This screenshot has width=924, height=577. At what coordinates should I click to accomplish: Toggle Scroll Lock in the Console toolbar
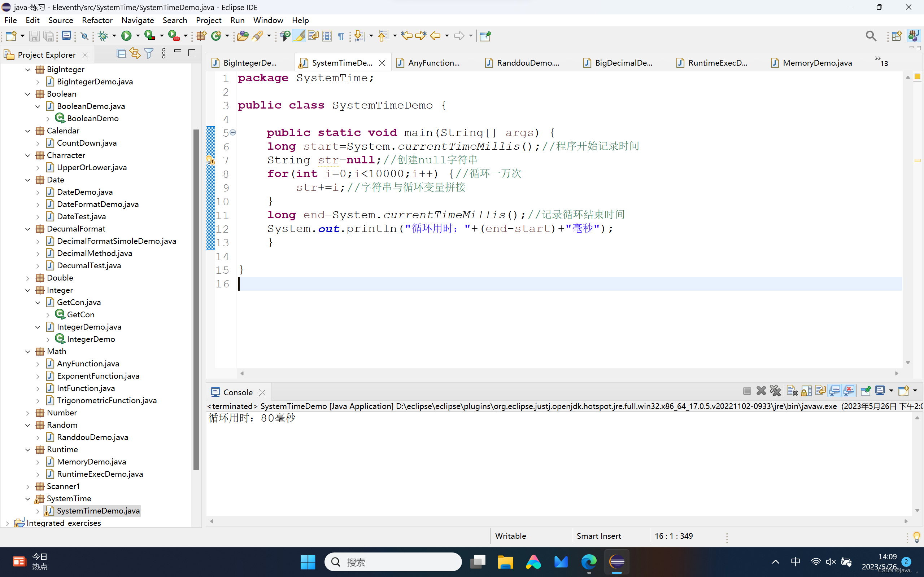pyautogui.click(x=806, y=391)
